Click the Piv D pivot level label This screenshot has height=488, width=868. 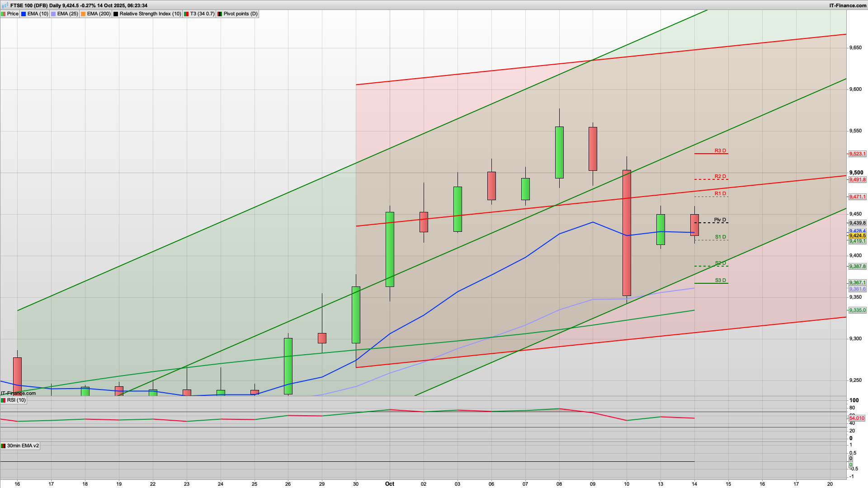coord(720,220)
